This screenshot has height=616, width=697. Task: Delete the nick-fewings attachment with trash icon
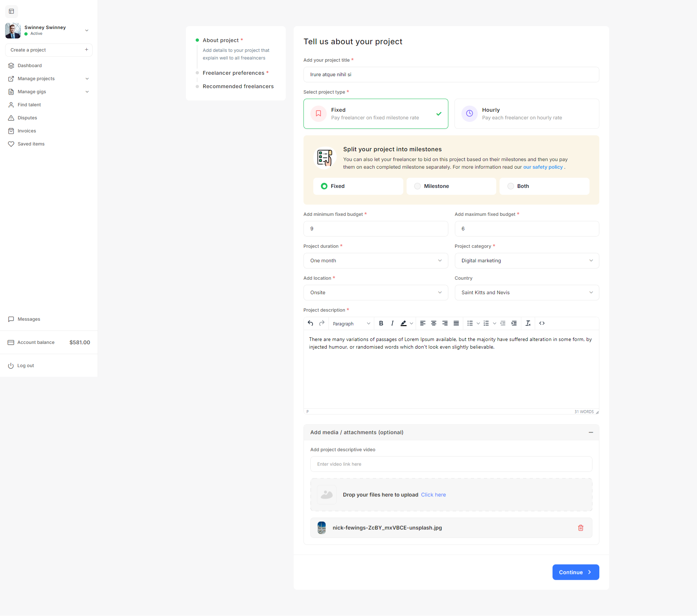click(580, 528)
